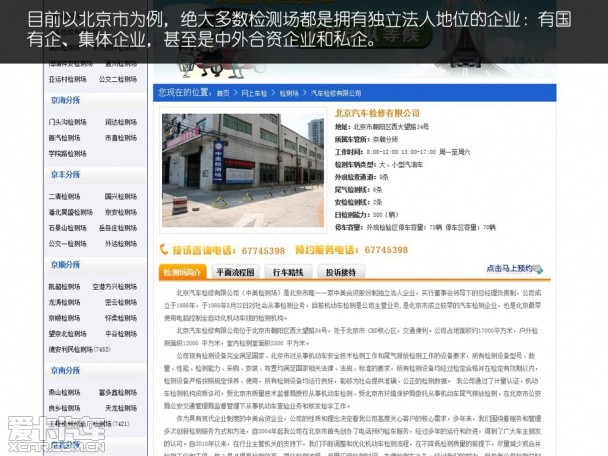This screenshot has width=608, height=456.
Task: Select 首汽检测场 in the sidebar
Action: [x=64, y=138]
